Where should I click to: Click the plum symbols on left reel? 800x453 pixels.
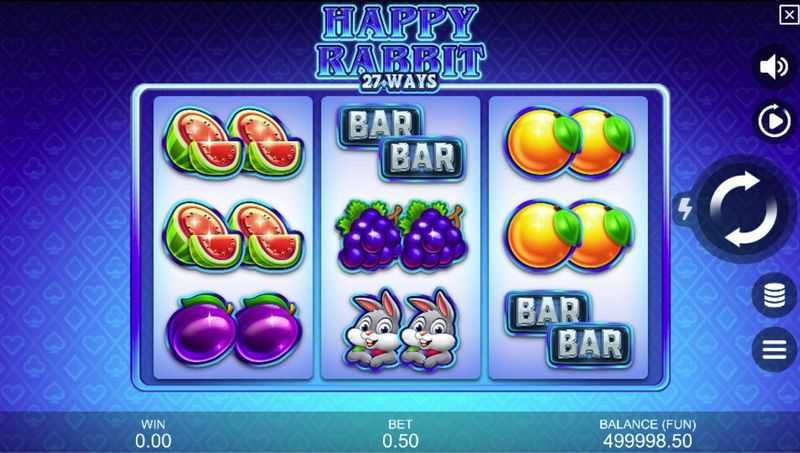pyautogui.click(x=234, y=330)
